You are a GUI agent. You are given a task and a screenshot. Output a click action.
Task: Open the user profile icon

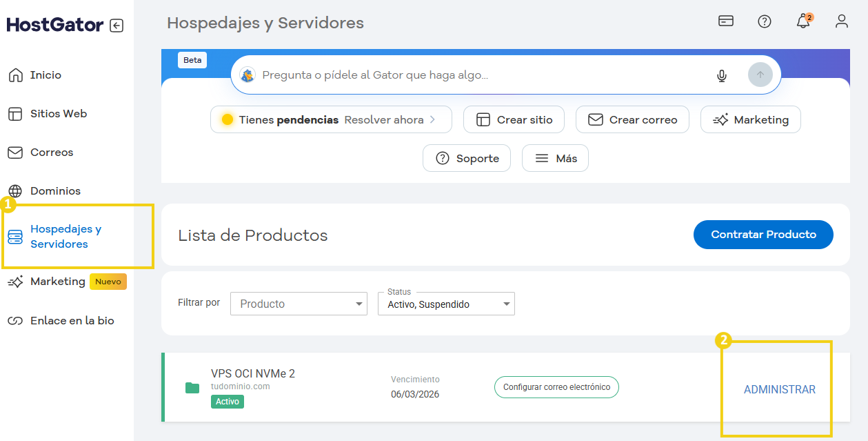(x=841, y=21)
